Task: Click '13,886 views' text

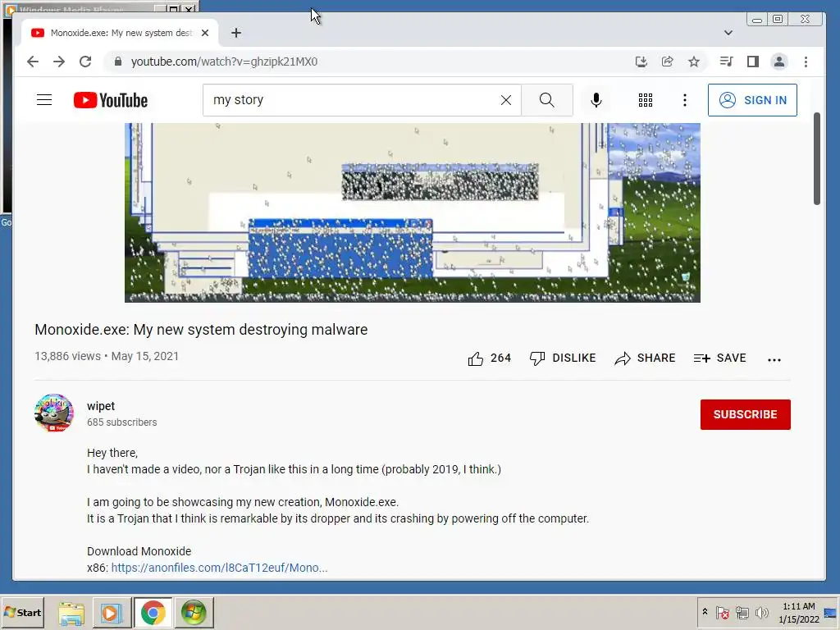Action: point(67,356)
